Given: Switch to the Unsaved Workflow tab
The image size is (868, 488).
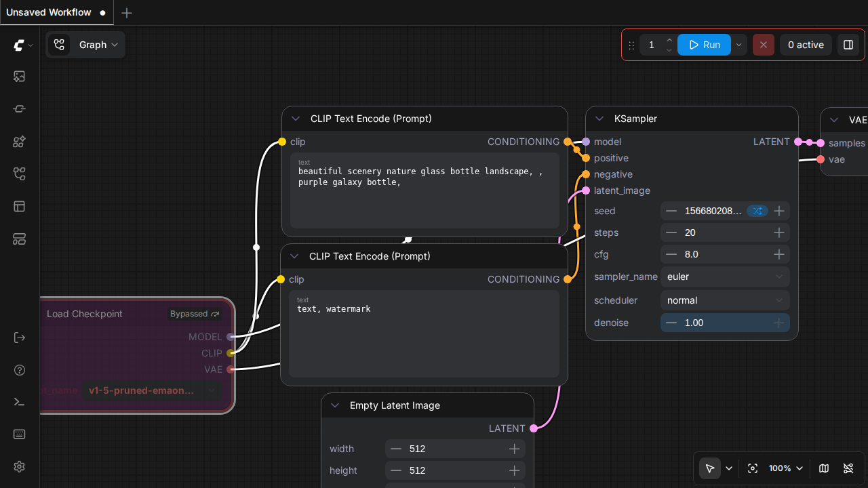Looking at the screenshot, I should [49, 13].
